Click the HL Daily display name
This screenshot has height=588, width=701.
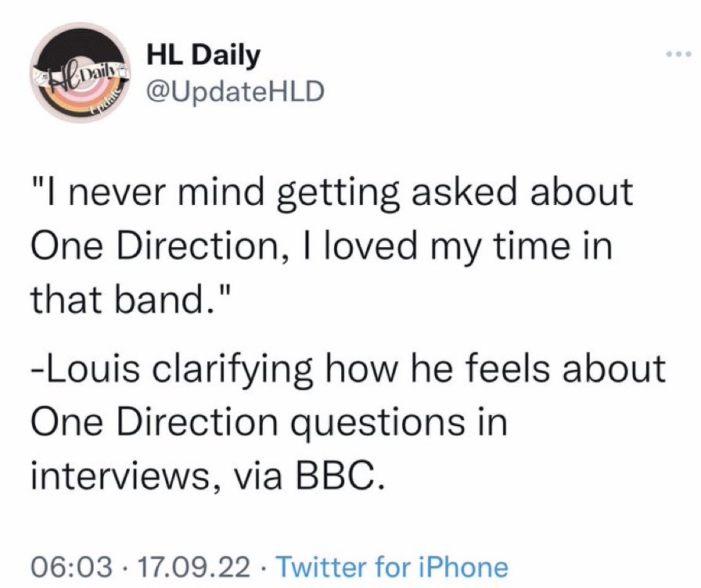pyautogui.click(x=203, y=56)
